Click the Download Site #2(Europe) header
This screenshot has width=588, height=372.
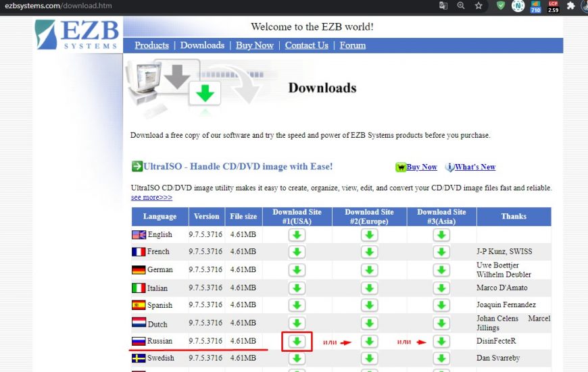[x=370, y=217]
